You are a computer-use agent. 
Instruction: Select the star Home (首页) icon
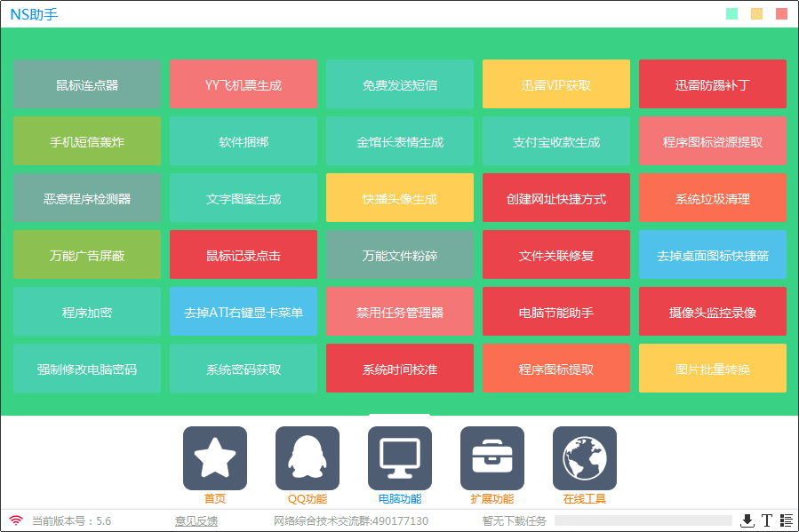coord(214,458)
